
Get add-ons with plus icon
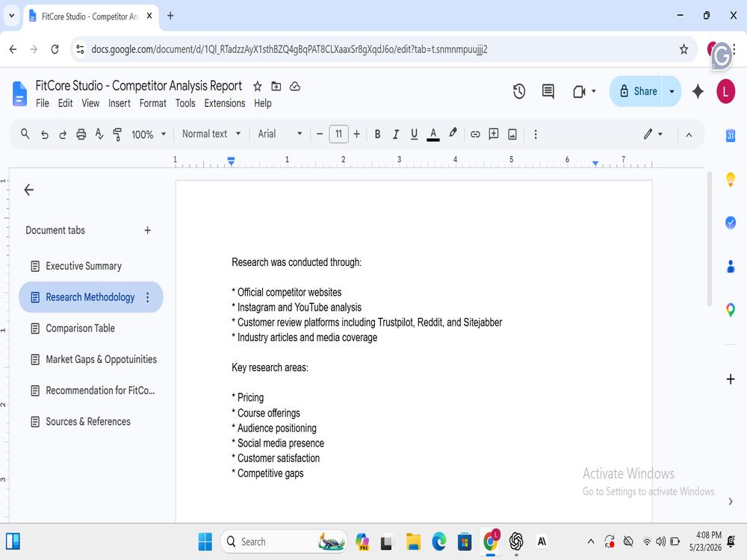(730, 379)
